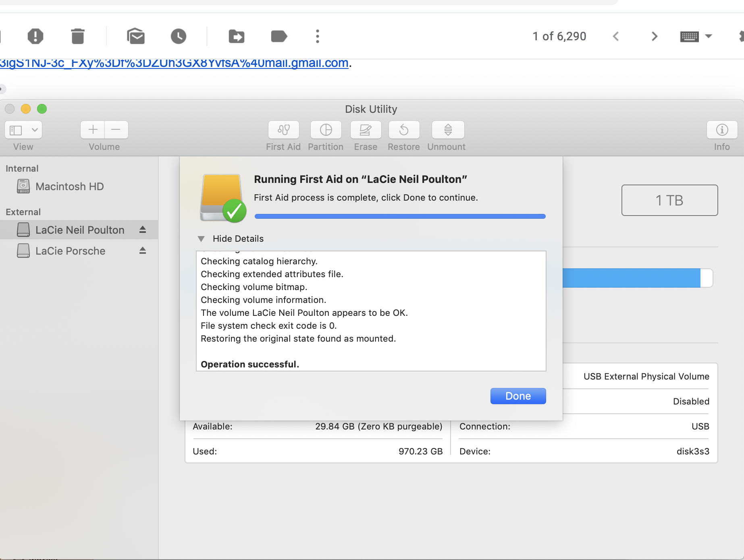Viewport: 744px width, 560px height.
Task: Click the 'Running First Aid' dialog heading
Action: [x=360, y=179]
